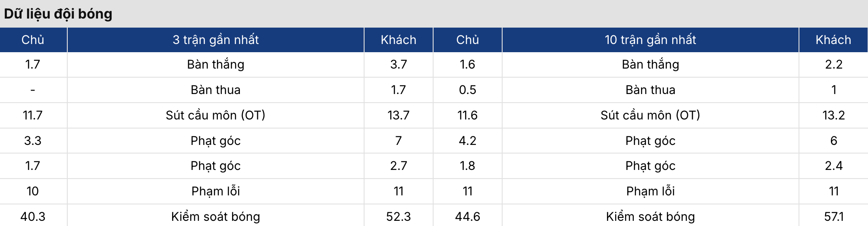Viewport: 868px width, 226px height.
Task: Click "Sút cầu môn (OT)" under 3 trận gần nhất
Action: point(216,115)
